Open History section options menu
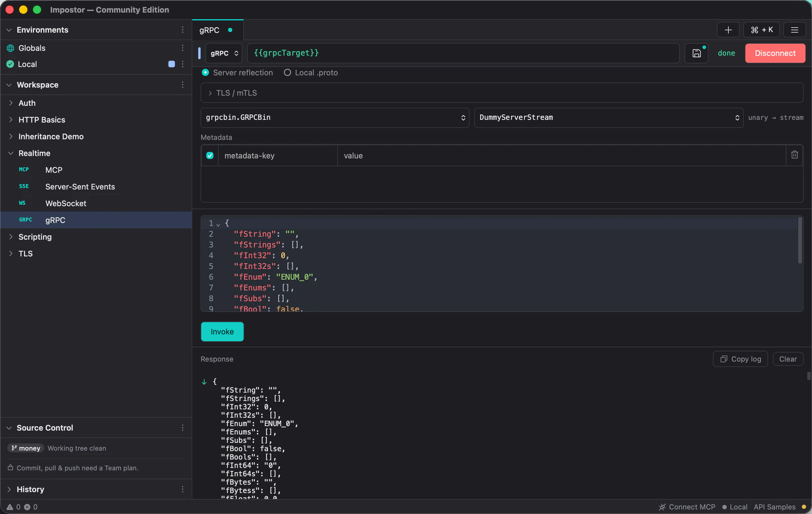Image resolution: width=812 pixels, height=514 pixels. (183, 489)
